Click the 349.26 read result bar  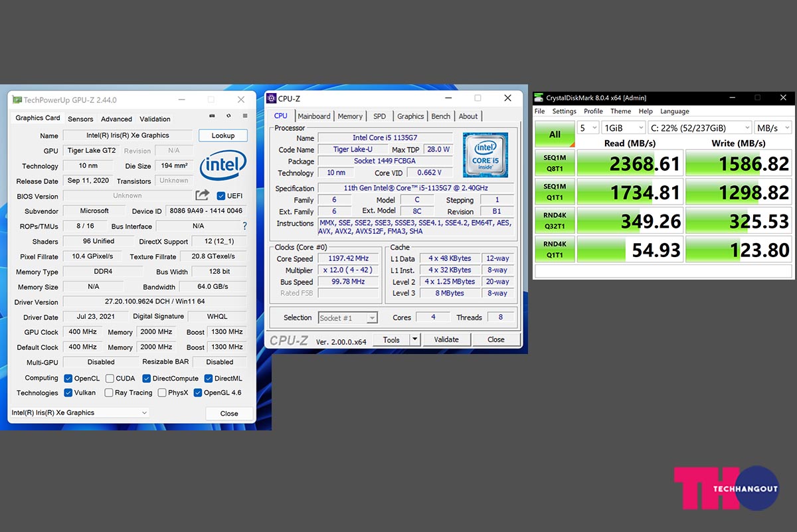click(x=630, y=221)
